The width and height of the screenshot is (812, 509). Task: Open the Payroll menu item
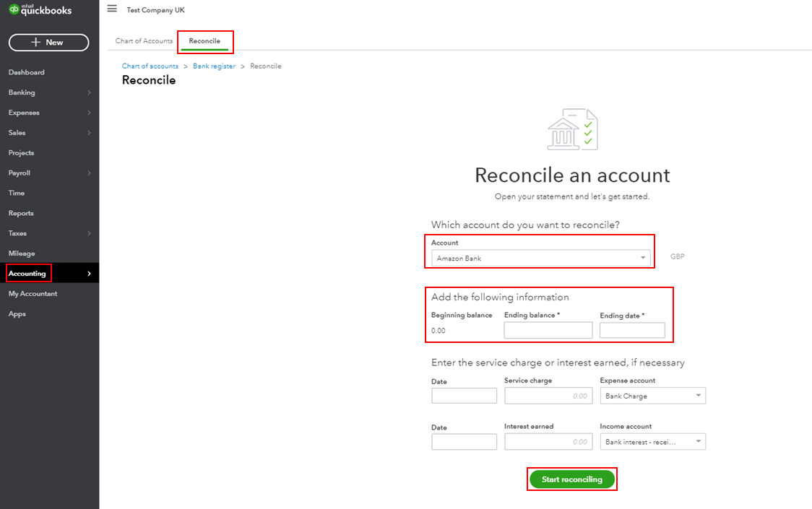coord(20,173)
